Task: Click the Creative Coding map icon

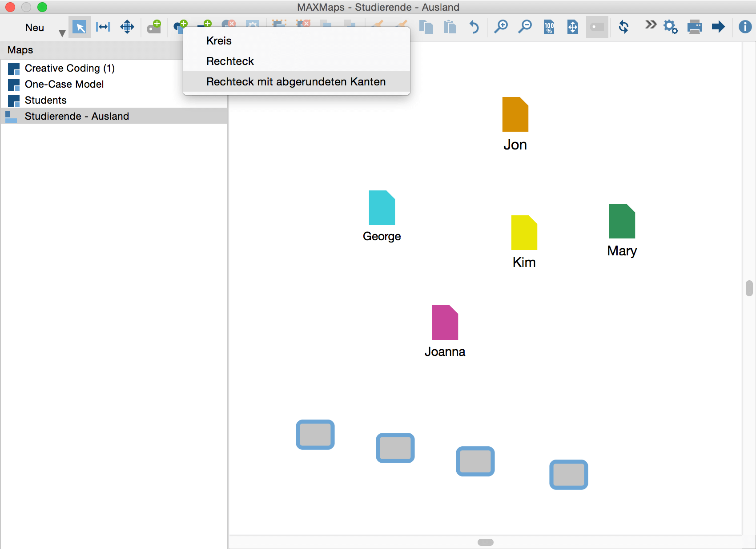Action: [14, 69]
